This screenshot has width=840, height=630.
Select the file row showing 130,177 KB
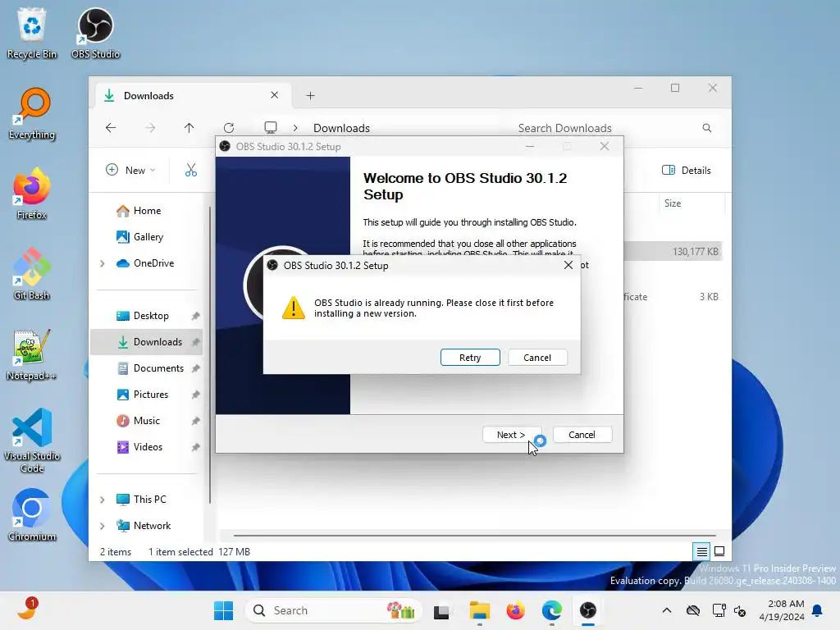click(673, 251)
